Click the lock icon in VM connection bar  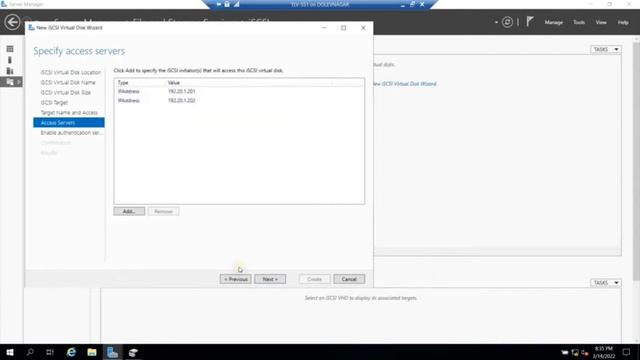coord(227,4)
